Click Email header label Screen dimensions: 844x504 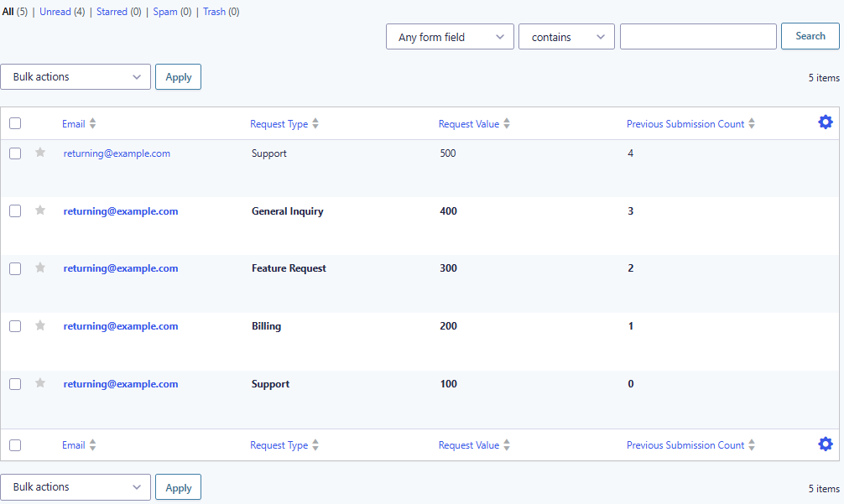73,124
